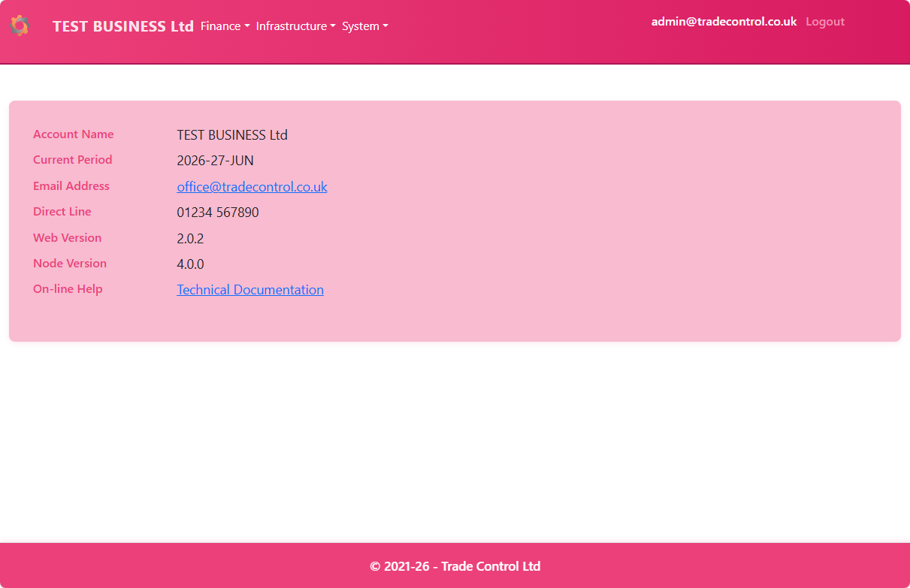Open the Technical Documentation link

(250, 290)
